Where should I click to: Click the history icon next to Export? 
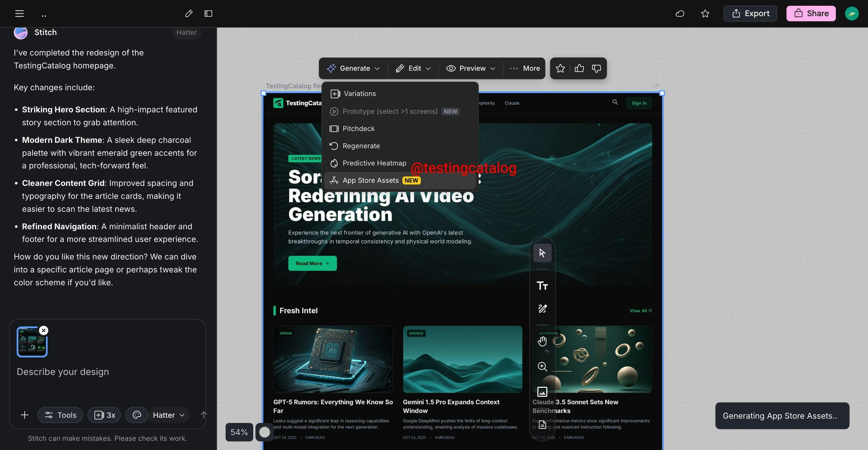680,13
